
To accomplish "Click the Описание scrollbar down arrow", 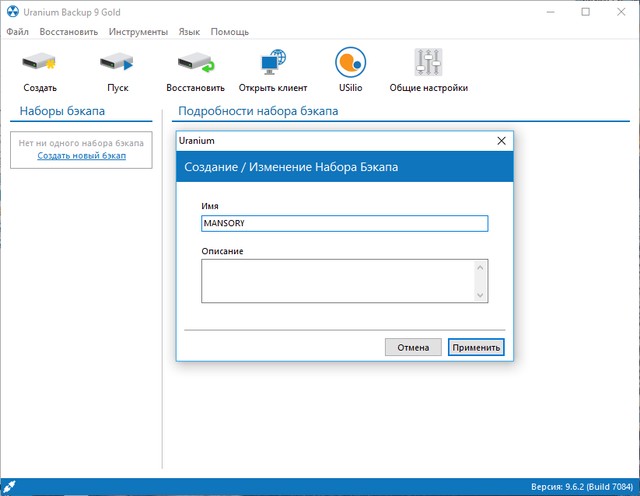I will (480, 295).
